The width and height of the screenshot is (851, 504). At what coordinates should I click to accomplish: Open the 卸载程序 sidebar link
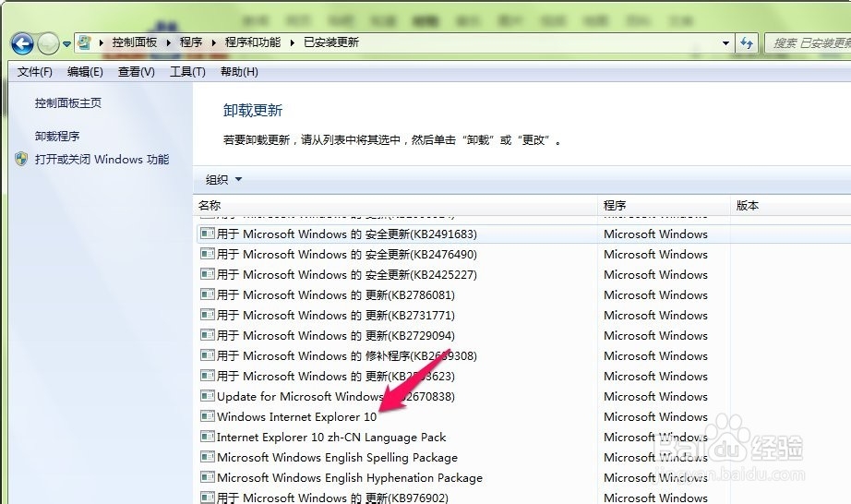click(x=57, y=137)
